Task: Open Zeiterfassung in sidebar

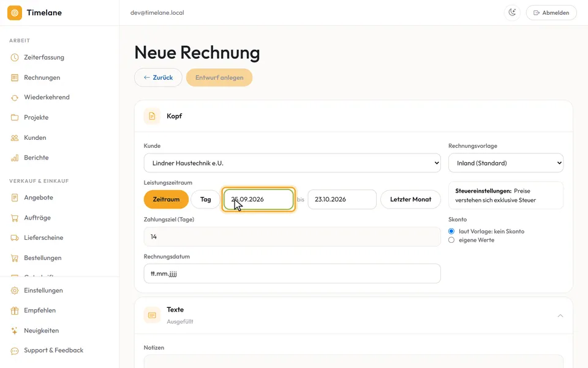Action: click(x=44, y=58)
